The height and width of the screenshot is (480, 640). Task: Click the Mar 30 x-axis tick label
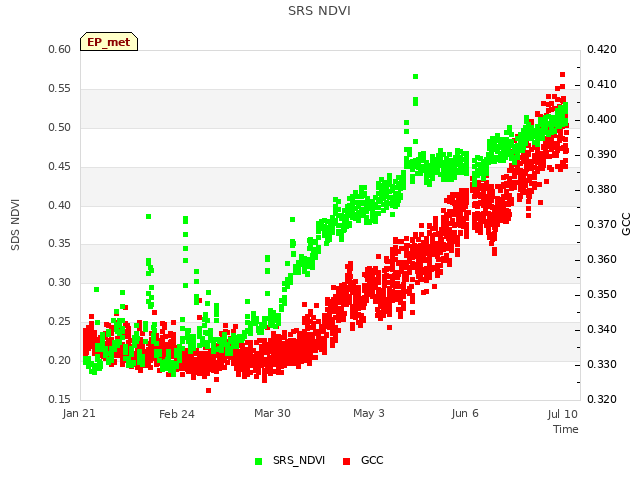coord(272,413)
